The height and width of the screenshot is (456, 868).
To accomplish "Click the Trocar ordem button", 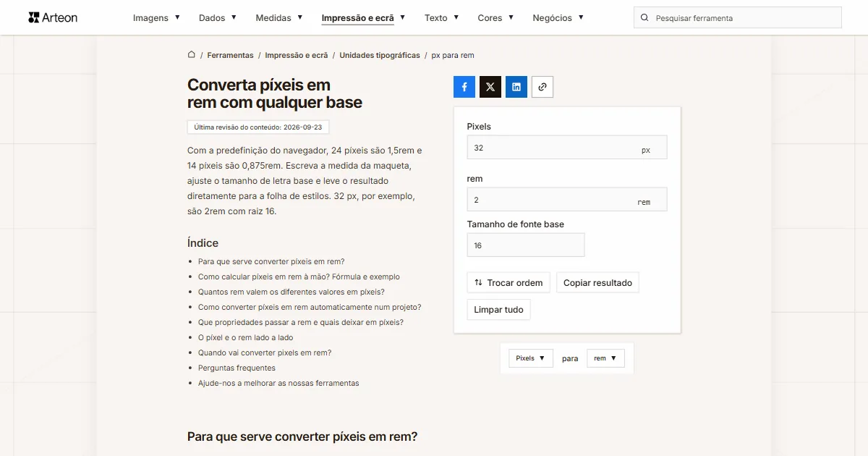I will pos(509,282).
